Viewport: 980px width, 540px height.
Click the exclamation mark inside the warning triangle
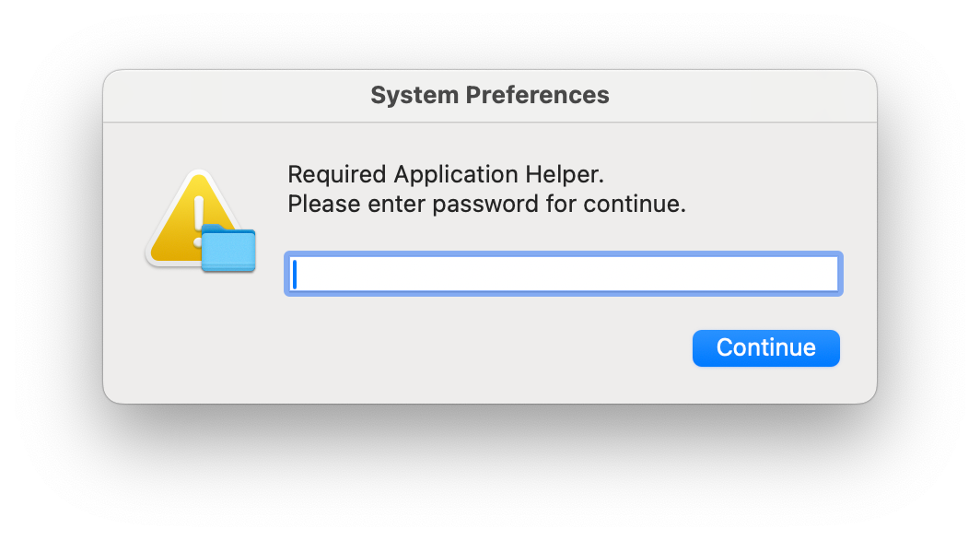coord(199,220)
